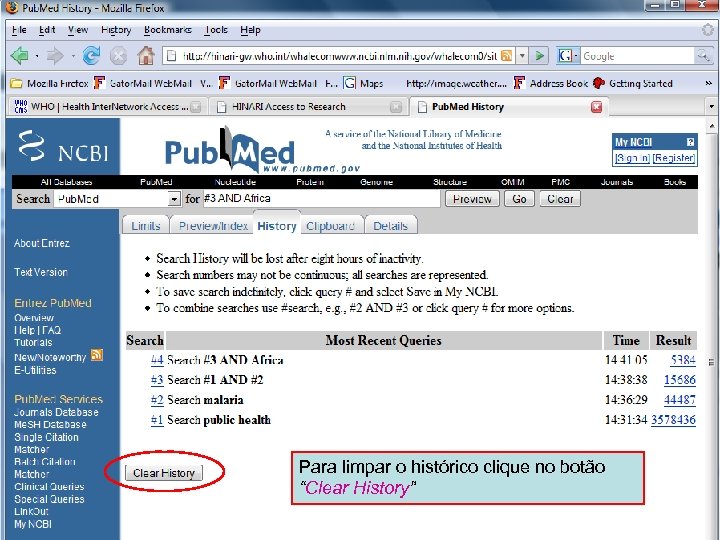Click in the Firefox URL address bar
Viewport: 720px width, 540px height.
coord(338,56)
